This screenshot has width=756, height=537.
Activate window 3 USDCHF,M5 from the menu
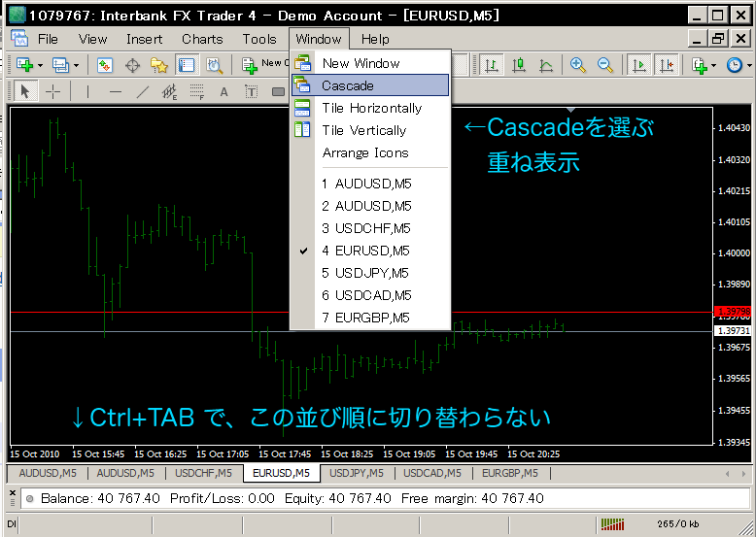(370, 228)
